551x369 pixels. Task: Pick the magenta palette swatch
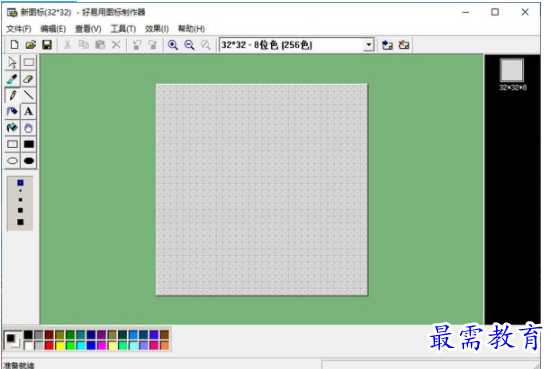[x=102, y=345]
